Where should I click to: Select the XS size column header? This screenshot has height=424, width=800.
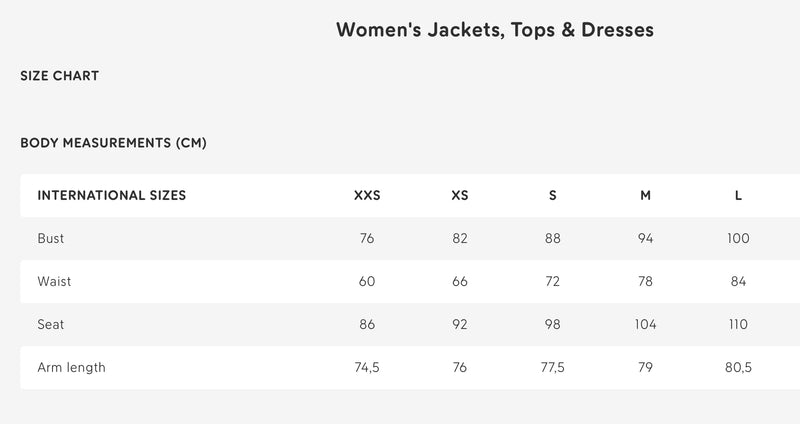[460, 196]
